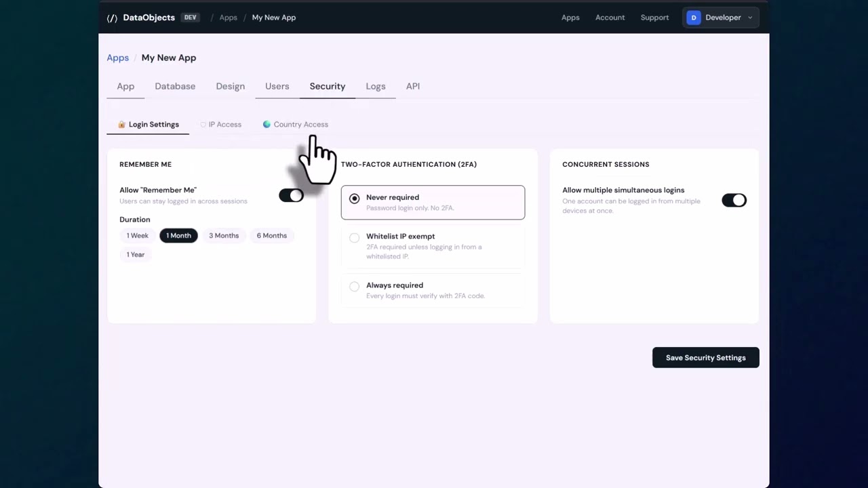Select Always required 2FA option
Image resolution: width=868 pixels, height=488 pixels.
click(433, 290)
